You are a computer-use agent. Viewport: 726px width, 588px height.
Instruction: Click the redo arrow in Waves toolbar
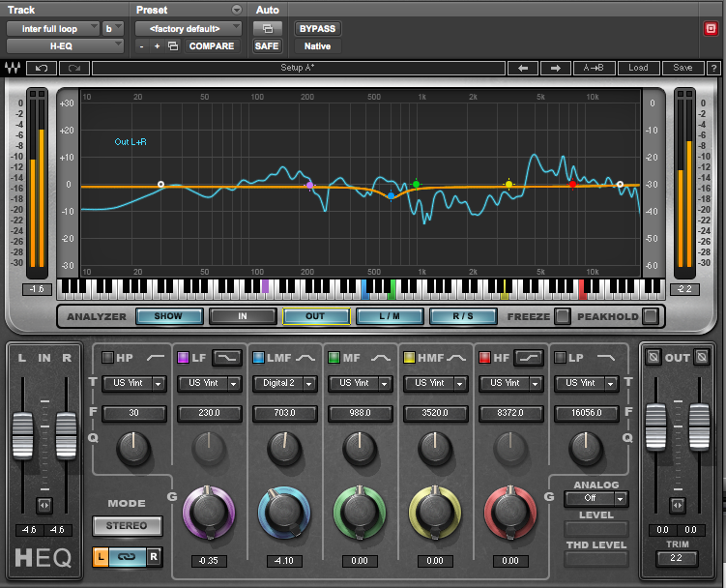pos(73,69)
